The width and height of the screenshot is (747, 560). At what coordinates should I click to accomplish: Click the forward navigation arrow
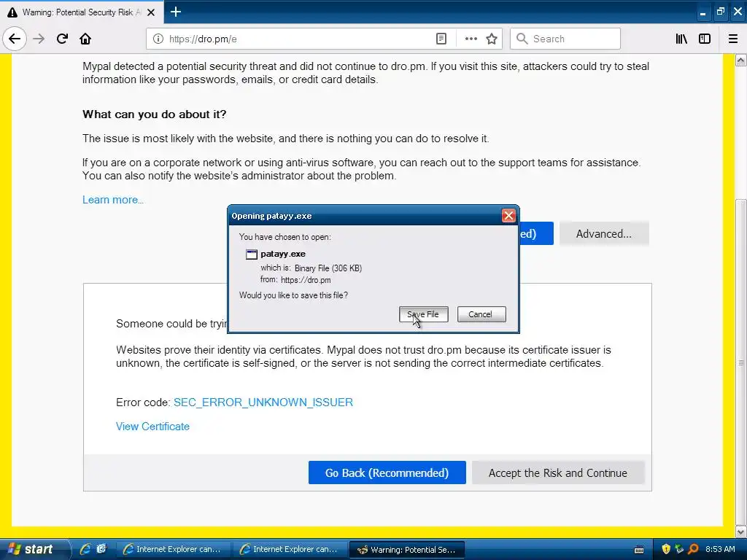[x=39, y=39]
